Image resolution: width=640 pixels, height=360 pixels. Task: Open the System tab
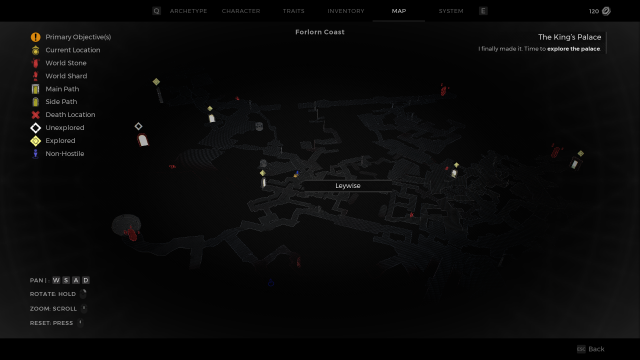(451, 11)
